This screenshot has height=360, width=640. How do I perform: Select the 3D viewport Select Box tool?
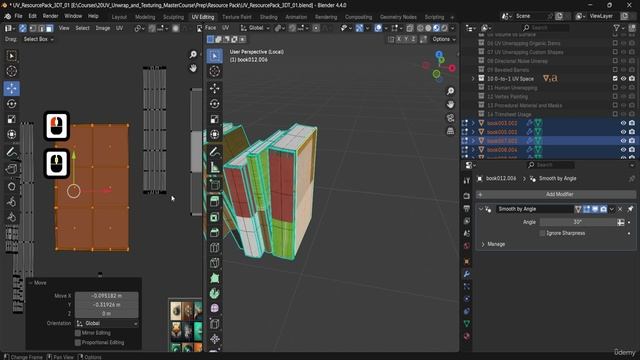click(215, 56)
